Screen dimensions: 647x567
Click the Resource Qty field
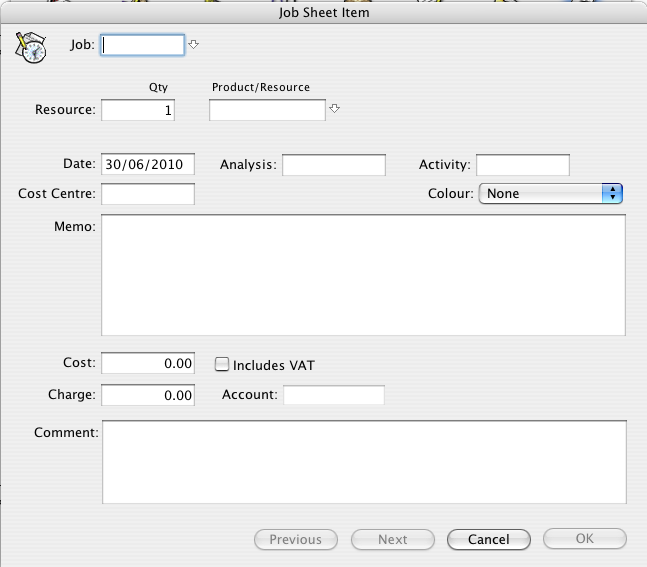tap(138, 110)
